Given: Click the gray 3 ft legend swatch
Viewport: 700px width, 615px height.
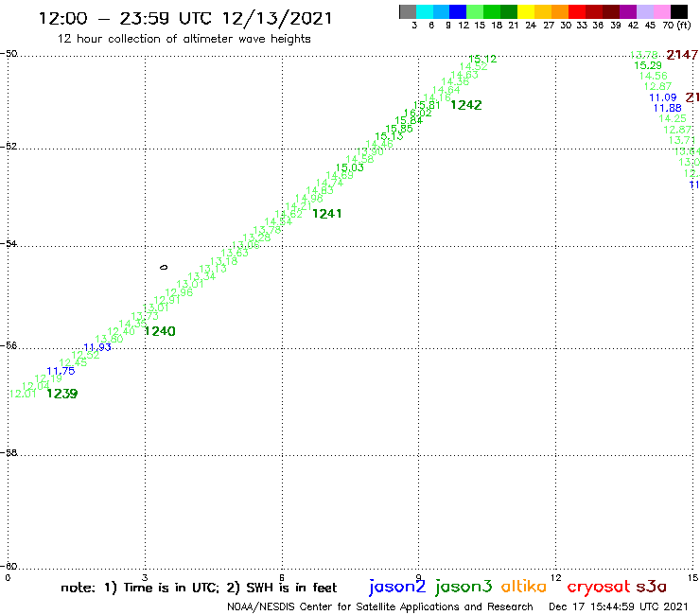Looking at the screenshot, I should [408, 11].
